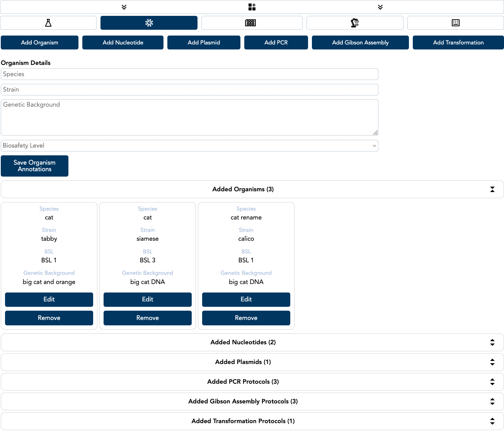Open the robot arm icon tab
This screenshot has height=432, width=504.
[354, 23]
